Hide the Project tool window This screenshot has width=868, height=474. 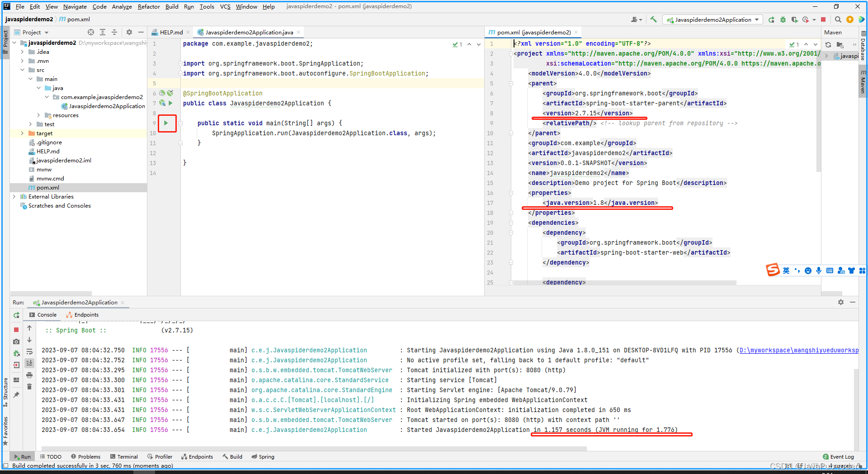point(141,32)
